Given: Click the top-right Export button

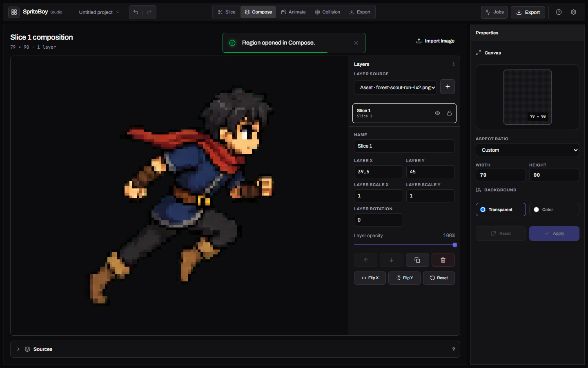Looking at the screenshot, I should pyautogui.click(x=528, y=12).
